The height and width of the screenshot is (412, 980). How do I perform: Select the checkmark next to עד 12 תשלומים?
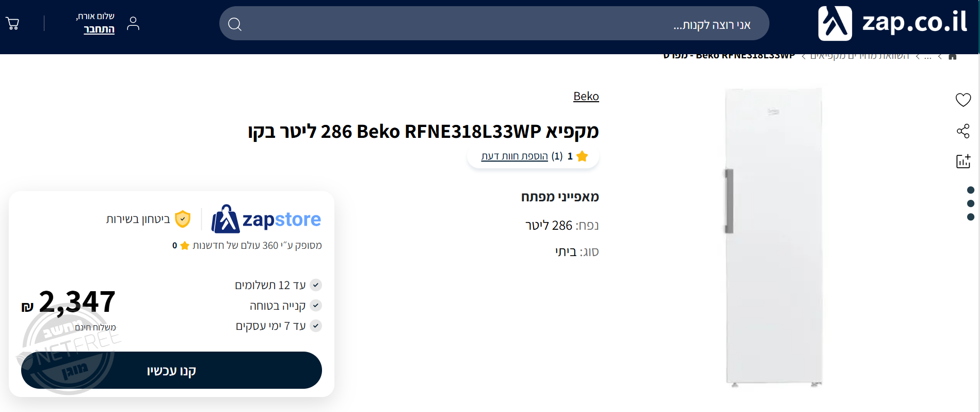click(315, 284)
